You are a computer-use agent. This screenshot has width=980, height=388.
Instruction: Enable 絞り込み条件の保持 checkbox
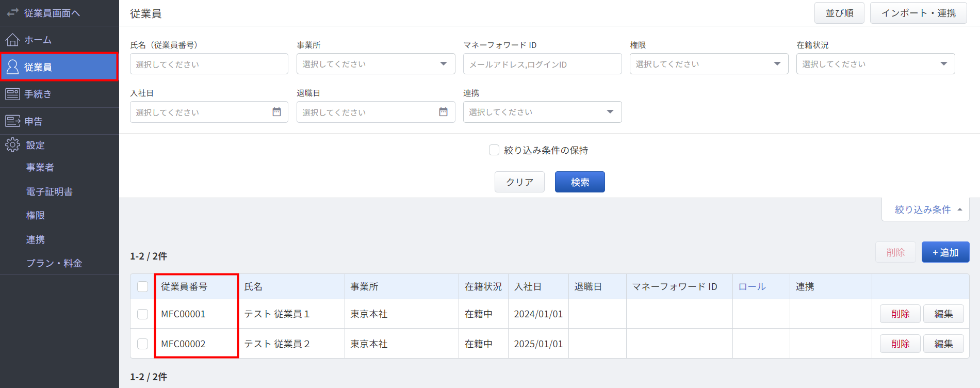click(494, 150)
